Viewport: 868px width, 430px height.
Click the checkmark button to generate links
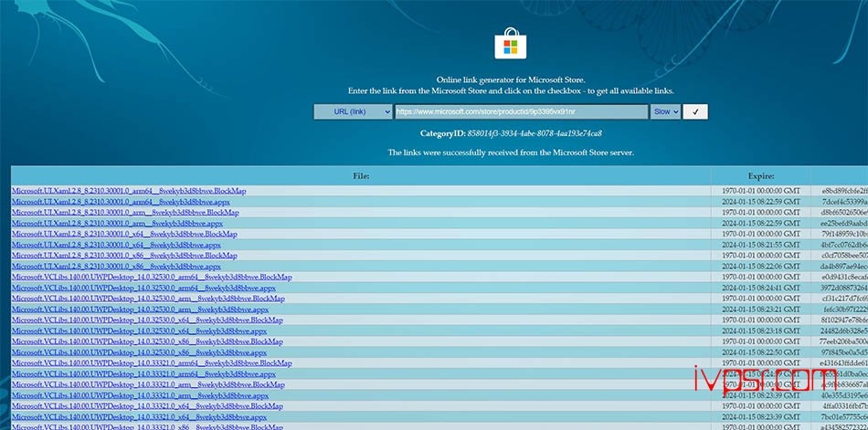click(695, 111)
